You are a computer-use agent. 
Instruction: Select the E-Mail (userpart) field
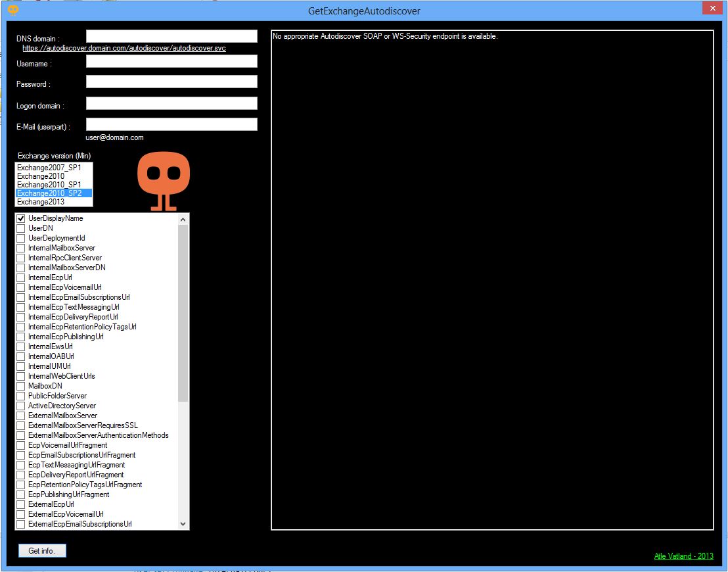pos(171,124)
